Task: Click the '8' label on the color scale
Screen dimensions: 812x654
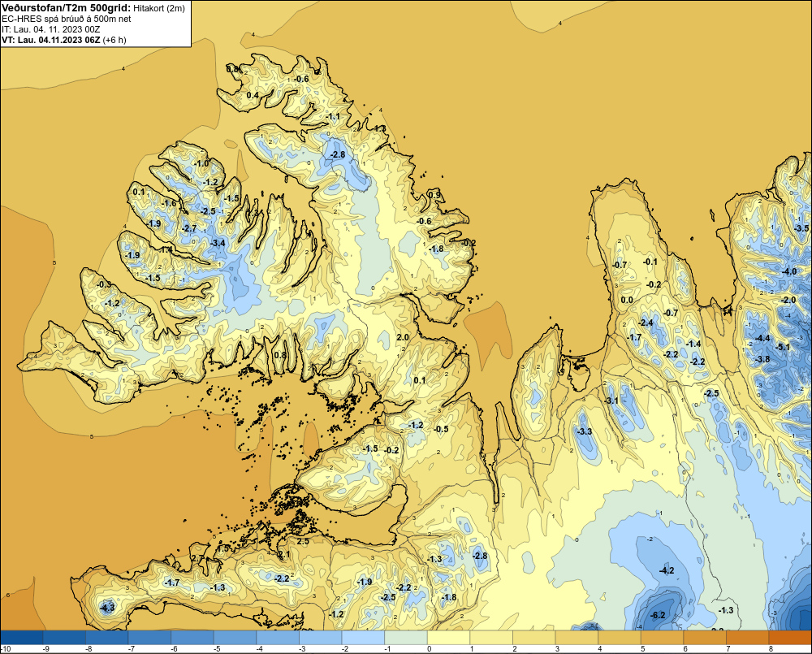Action: pyautogui.click(x=771, y=649)
